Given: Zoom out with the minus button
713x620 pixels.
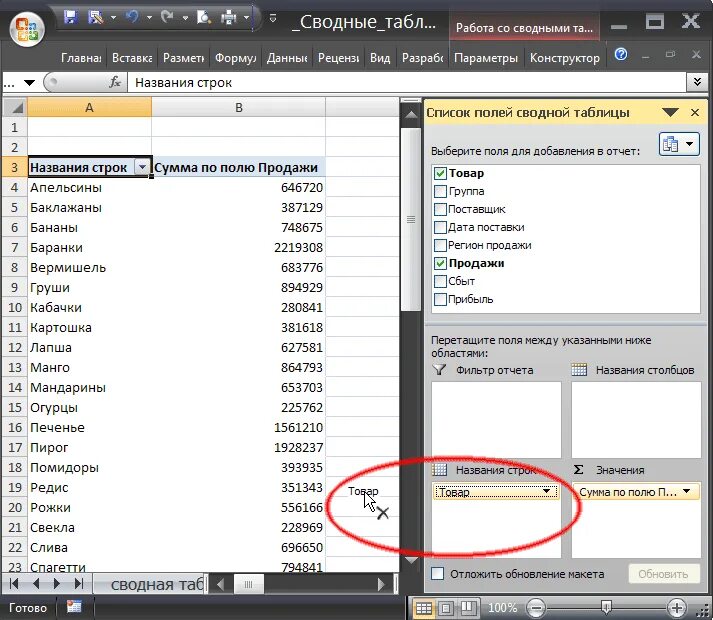Looking at the screenshot, I should click(x=537, y=608).
